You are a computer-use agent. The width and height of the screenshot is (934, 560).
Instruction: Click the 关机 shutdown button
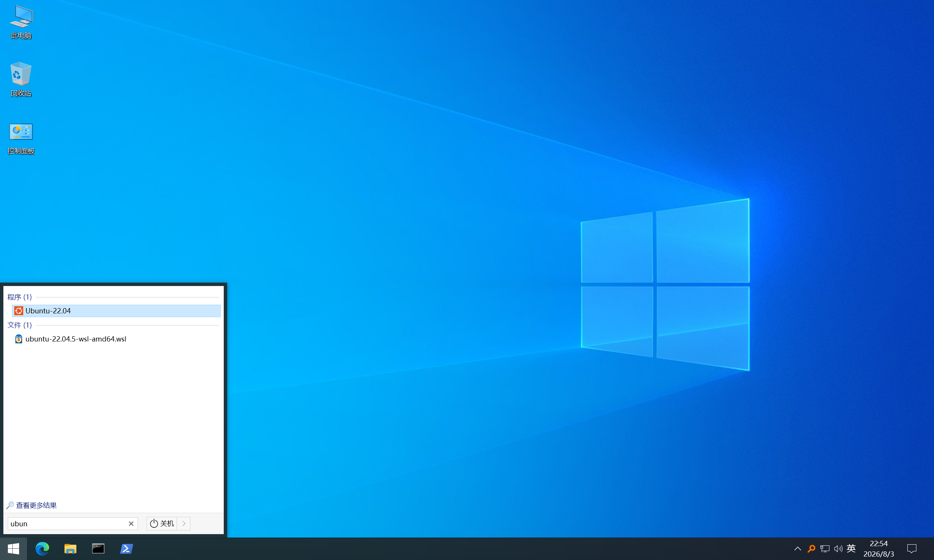coord(162,524)
